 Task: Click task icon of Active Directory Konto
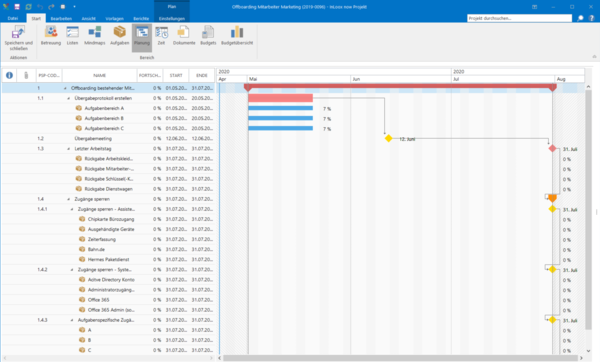(82, 279)
